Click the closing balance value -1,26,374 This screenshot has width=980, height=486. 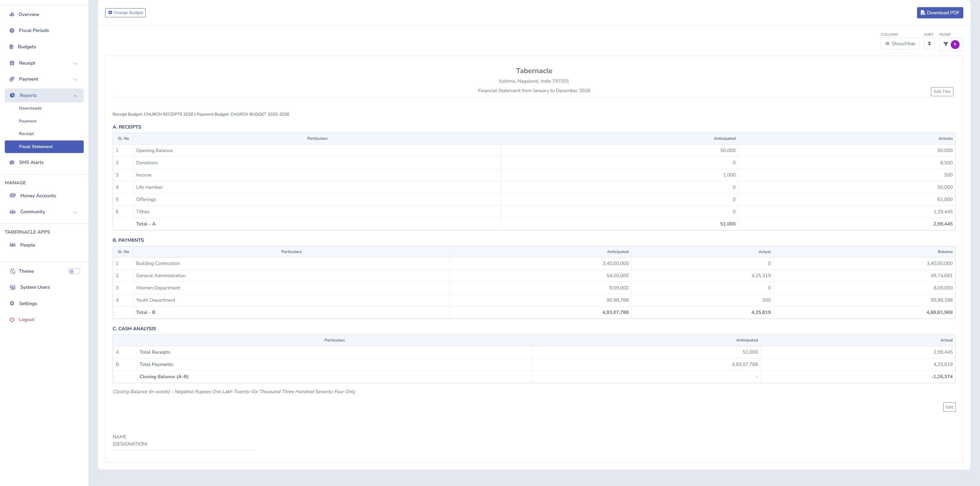tap(942, 377)
